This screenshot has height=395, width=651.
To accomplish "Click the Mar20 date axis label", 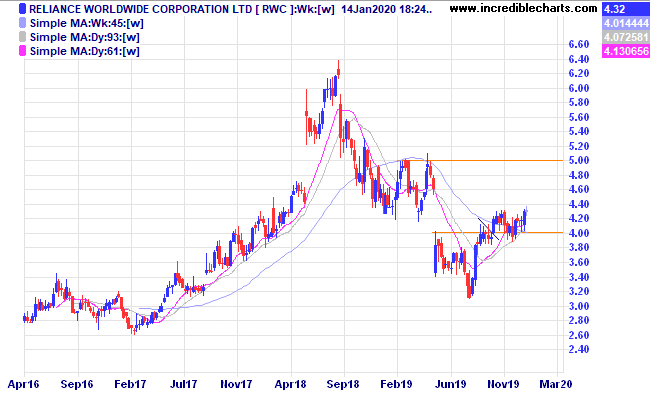I will [556, 384].
